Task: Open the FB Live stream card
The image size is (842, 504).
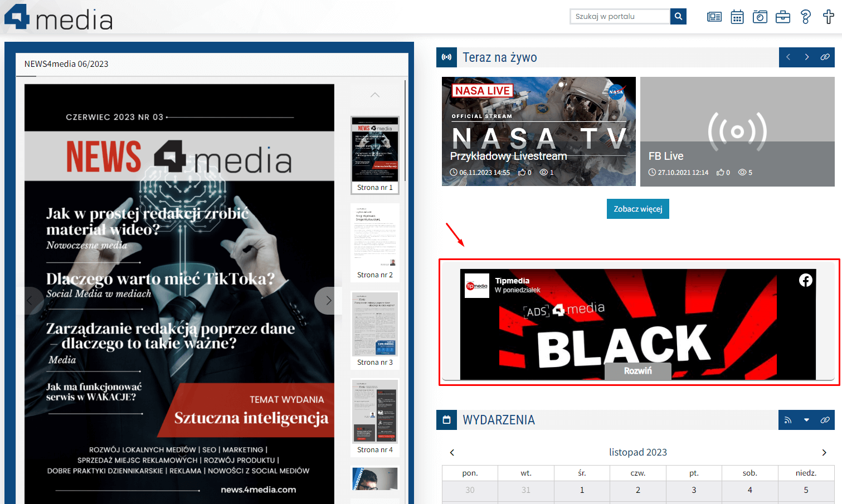Action: [x=737, y=131]
